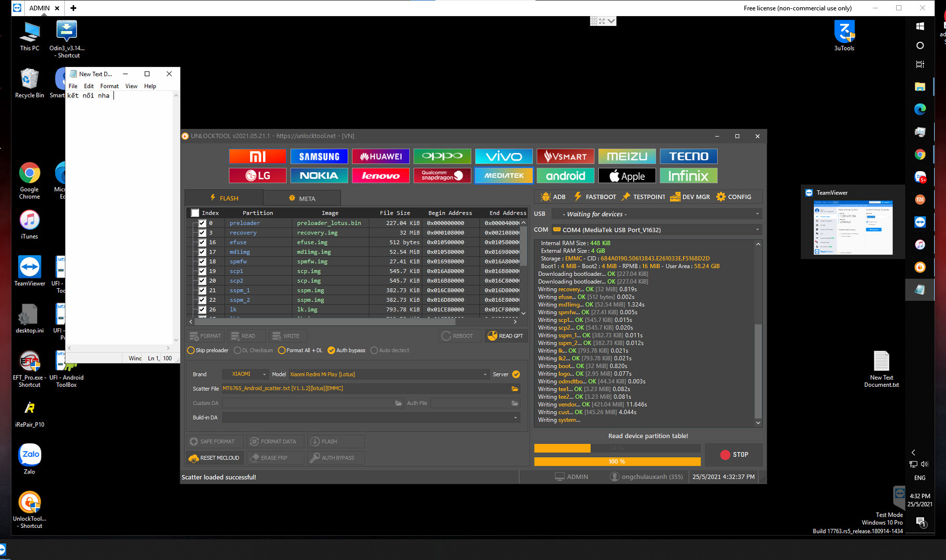The height and width of the screenshot is (560, 946).
Task: Open the ADB tool
Action: tap(553, 197)
